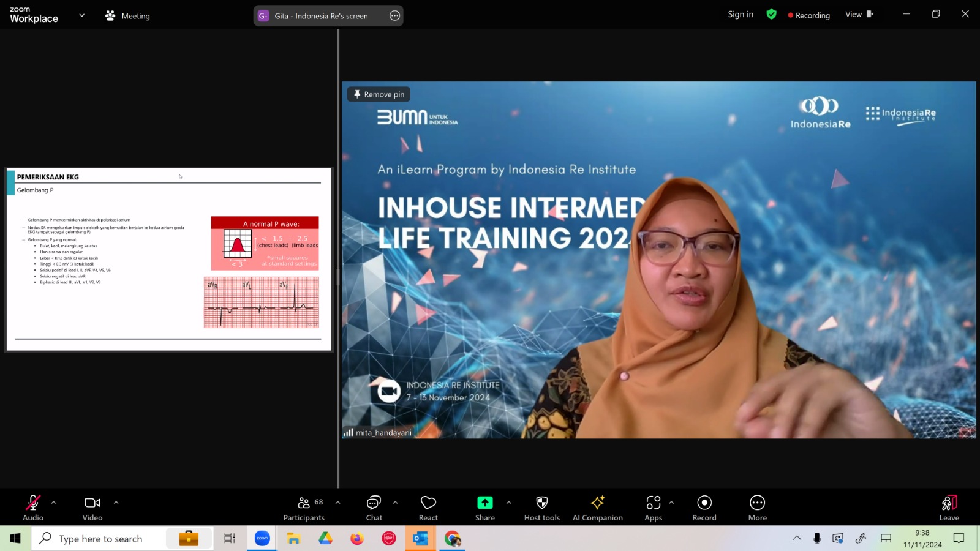Screen dimensions: 980x551
Task: Open File Explorer from taskbar
Action: coord(294,539)
